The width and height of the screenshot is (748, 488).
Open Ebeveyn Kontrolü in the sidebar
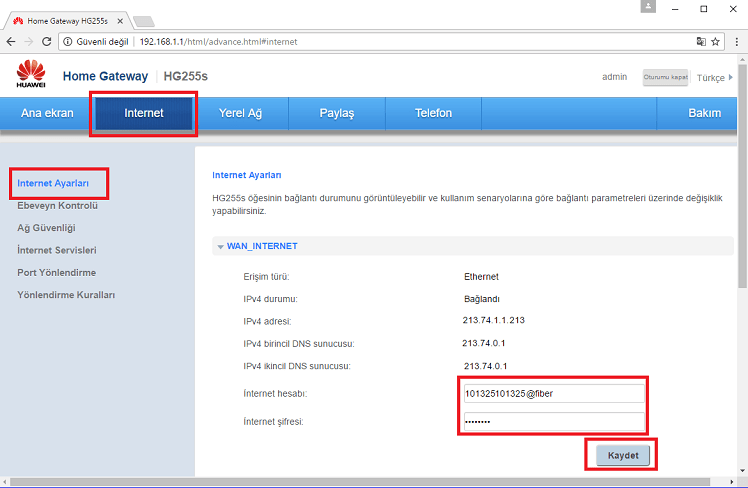tap(57, 206)
